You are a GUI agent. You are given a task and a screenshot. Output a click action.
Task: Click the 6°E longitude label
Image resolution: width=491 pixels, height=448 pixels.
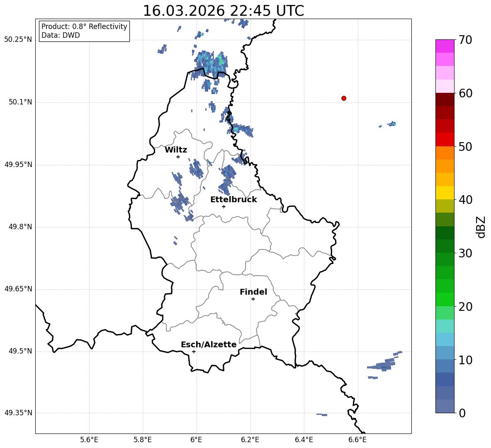pyautogui.click(x=196, y=440)
